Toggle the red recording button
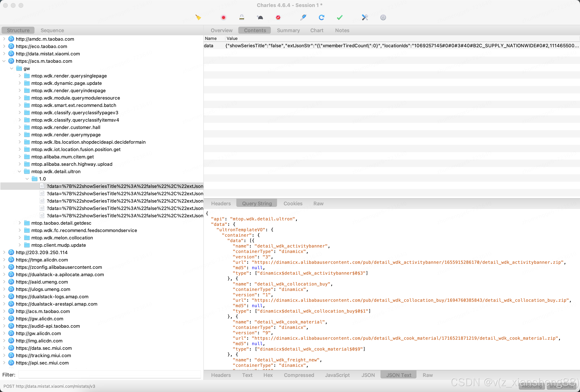Image resolution: width=580 pixels, height=392 pixels. tap(223, 17)
